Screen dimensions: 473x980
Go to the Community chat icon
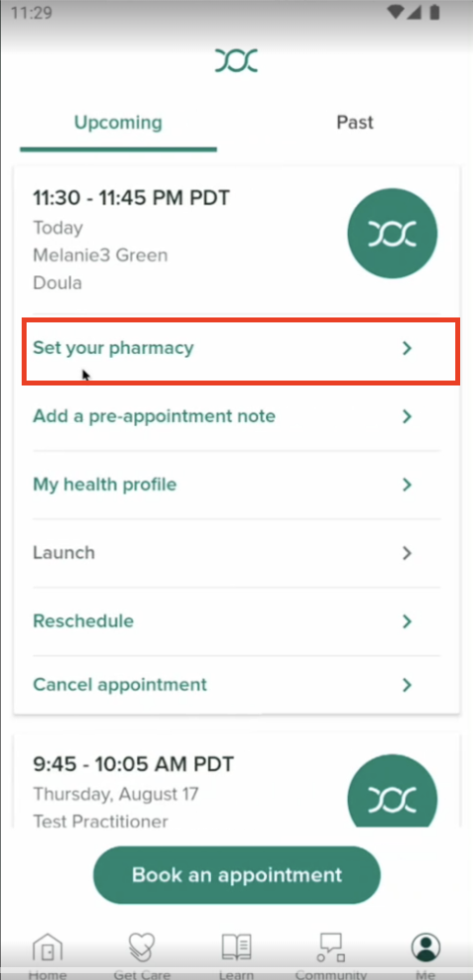[330, 947]
